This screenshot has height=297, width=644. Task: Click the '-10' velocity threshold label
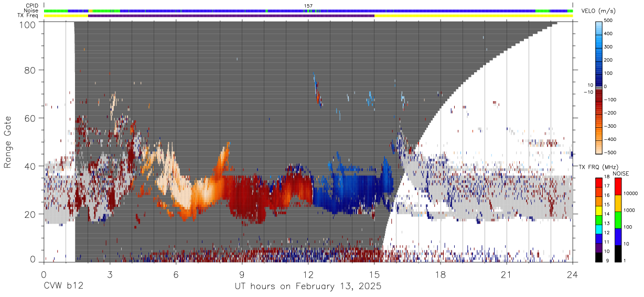588,92
